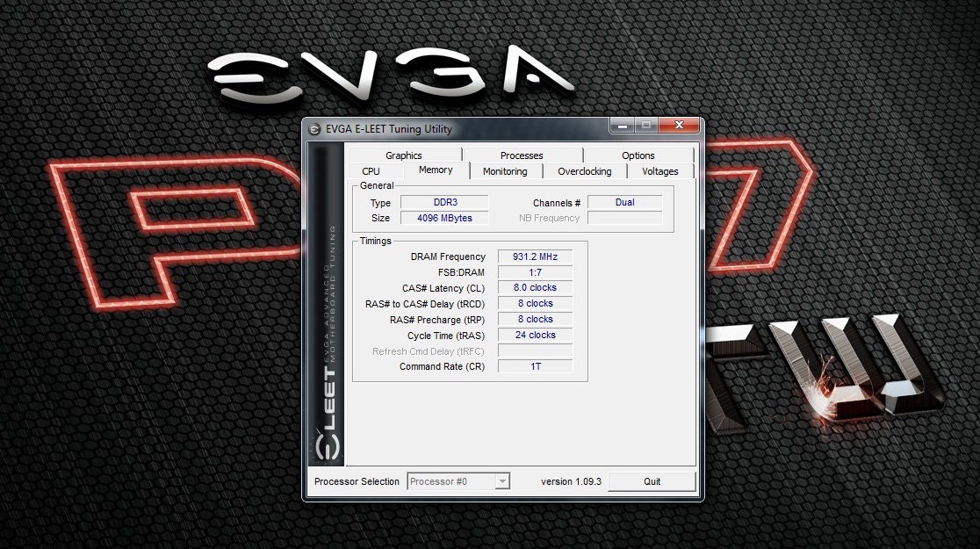Minimize the E-LEET Tuning Utility window

point(623,126)
